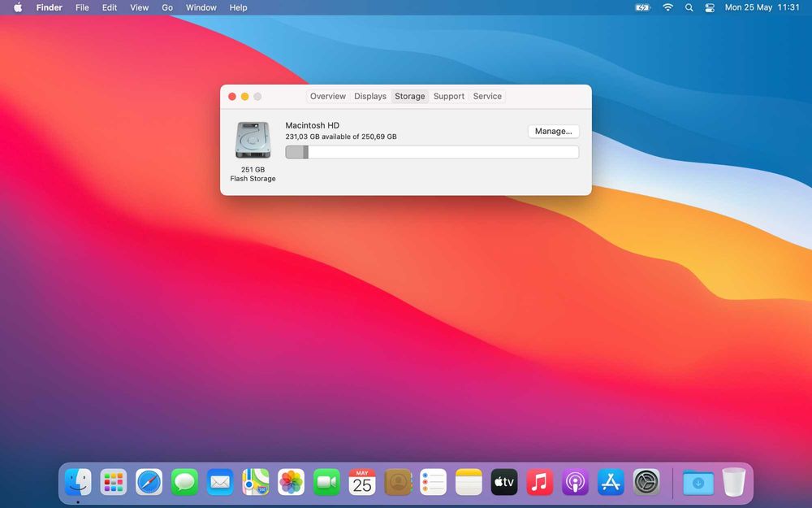Viewport: 812px width, 508px height.
Task: Launch FaceTime from the Dock
Action: (326, 482)
